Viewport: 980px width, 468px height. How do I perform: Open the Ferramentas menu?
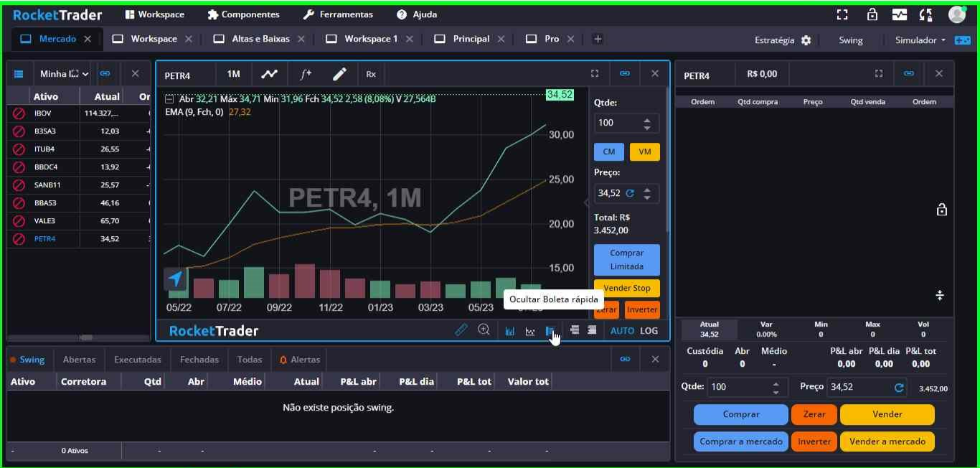[x=338, y=14]
